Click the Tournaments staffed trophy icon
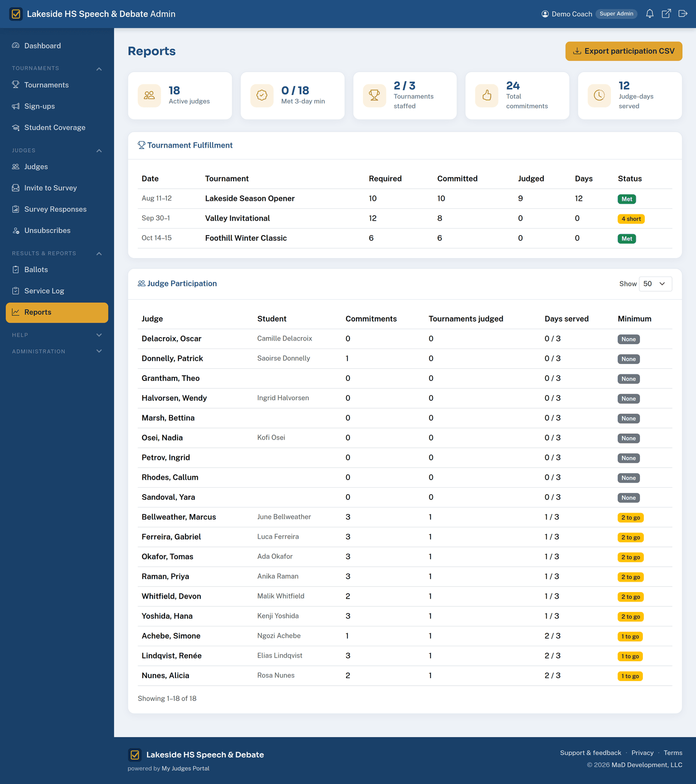The width and height of the screenshot is (696, 784). pos(374,95)
